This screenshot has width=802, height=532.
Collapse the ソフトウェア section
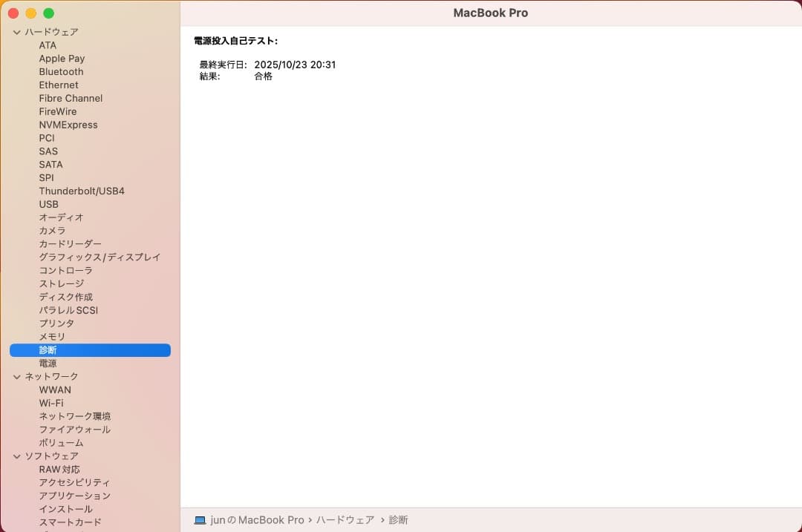pos(16,456)
